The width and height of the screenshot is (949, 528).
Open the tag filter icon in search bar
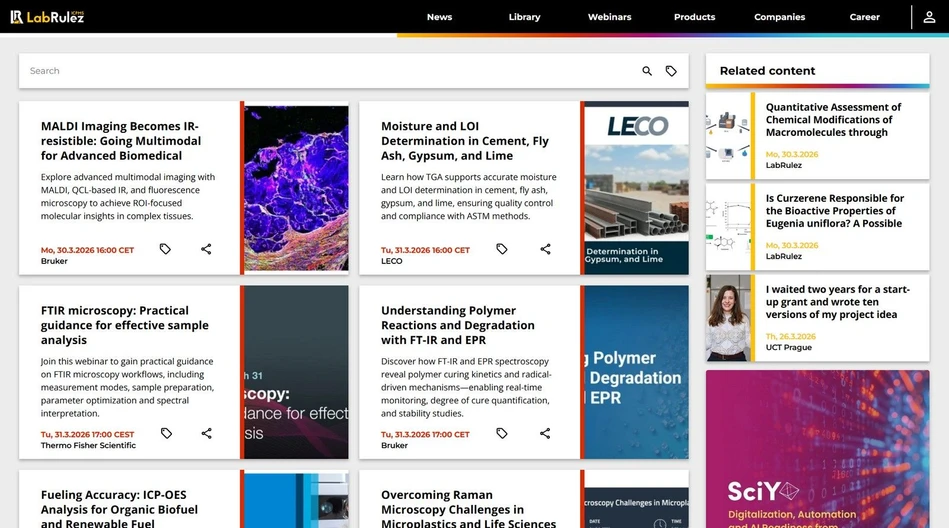671,71
